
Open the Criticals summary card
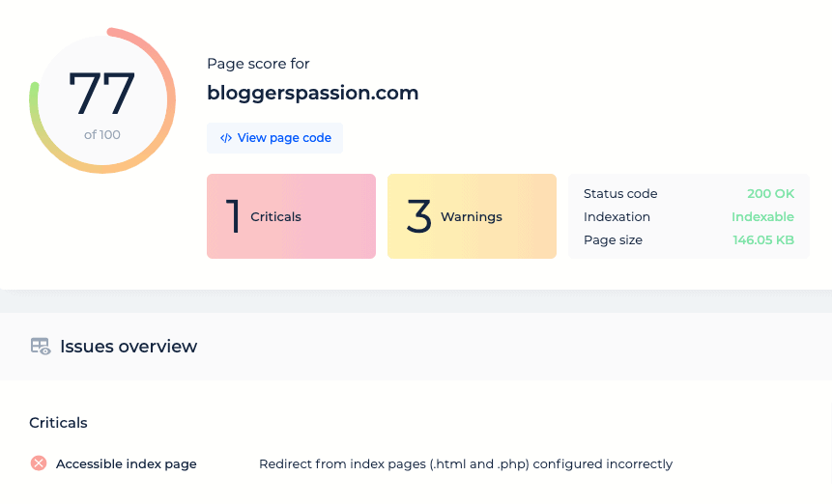coord(291,216)
